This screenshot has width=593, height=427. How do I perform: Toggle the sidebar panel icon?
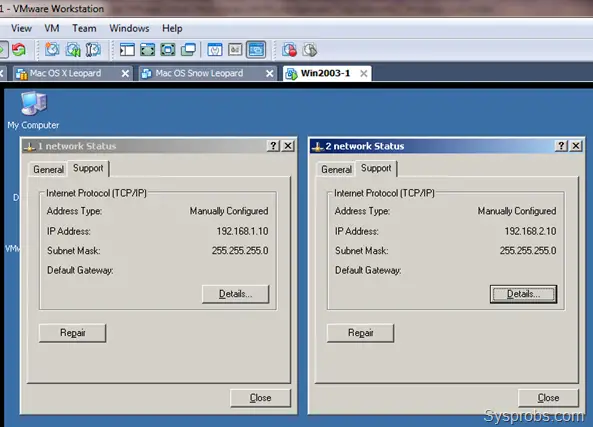127,50
